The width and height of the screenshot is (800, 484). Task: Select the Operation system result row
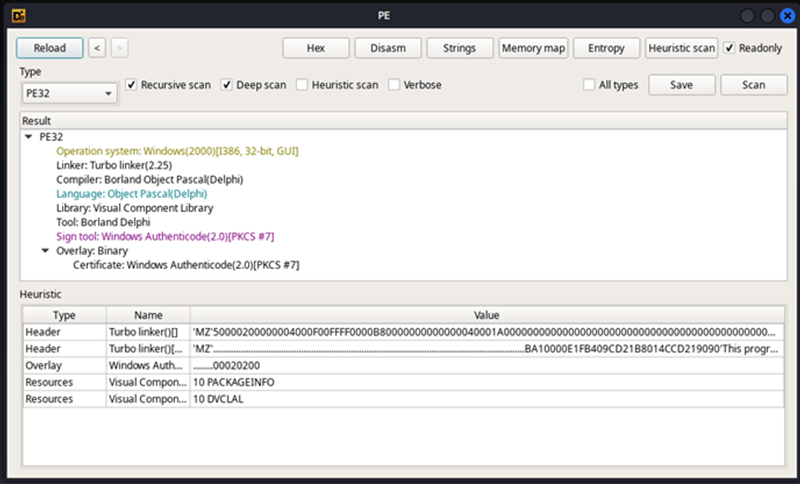tap(178, 151)
